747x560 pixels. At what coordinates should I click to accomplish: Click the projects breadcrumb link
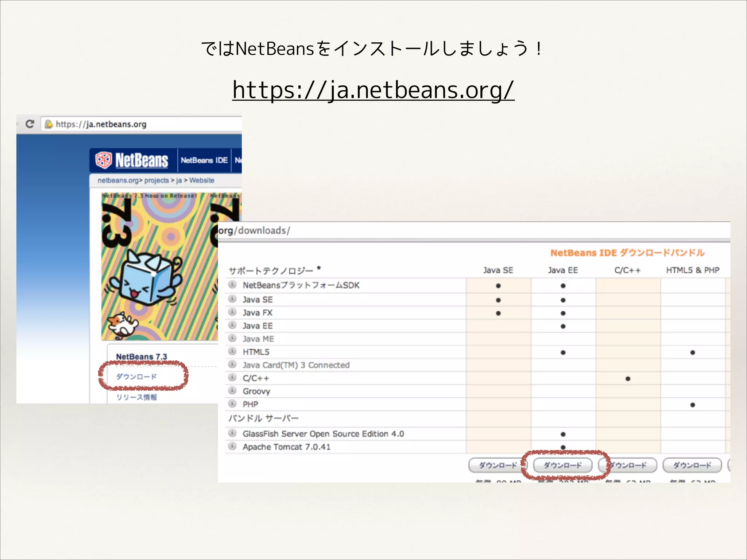156,180
